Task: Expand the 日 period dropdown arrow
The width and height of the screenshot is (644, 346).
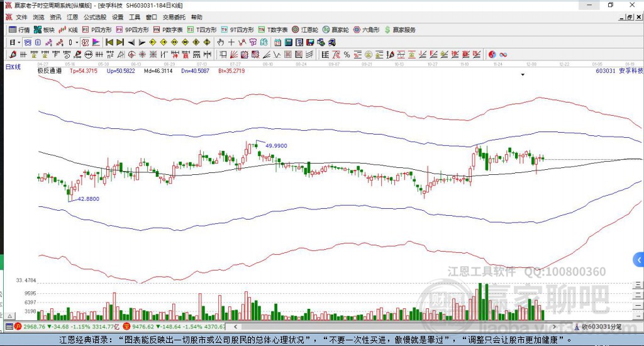Action: [19, 42]
